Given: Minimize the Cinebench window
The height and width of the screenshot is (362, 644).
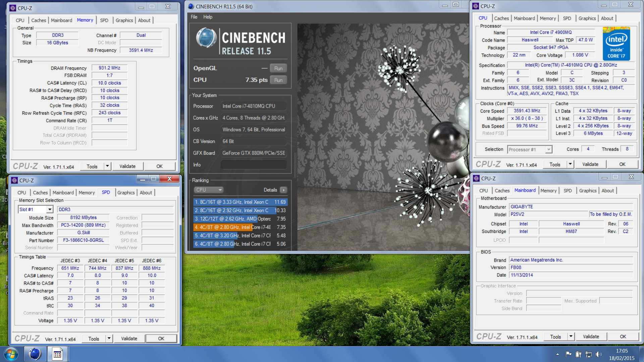Looking at the screenshot, I should tap(445, 5).
